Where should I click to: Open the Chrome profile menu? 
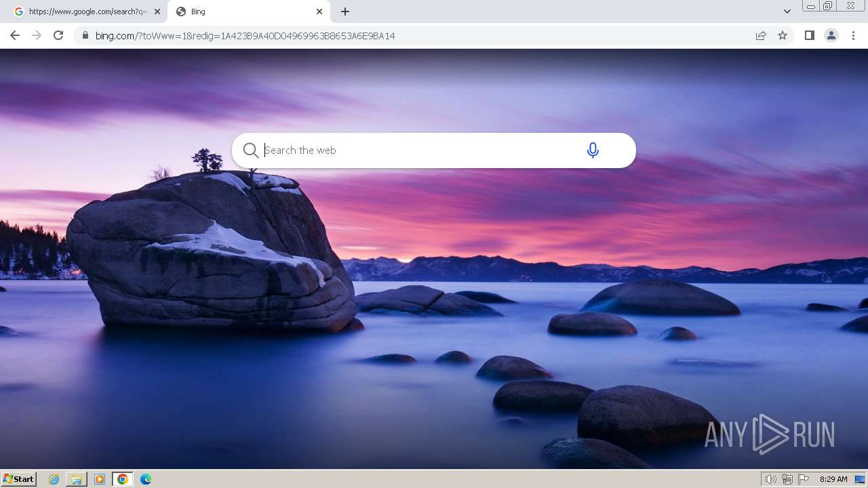coord(831,35)
